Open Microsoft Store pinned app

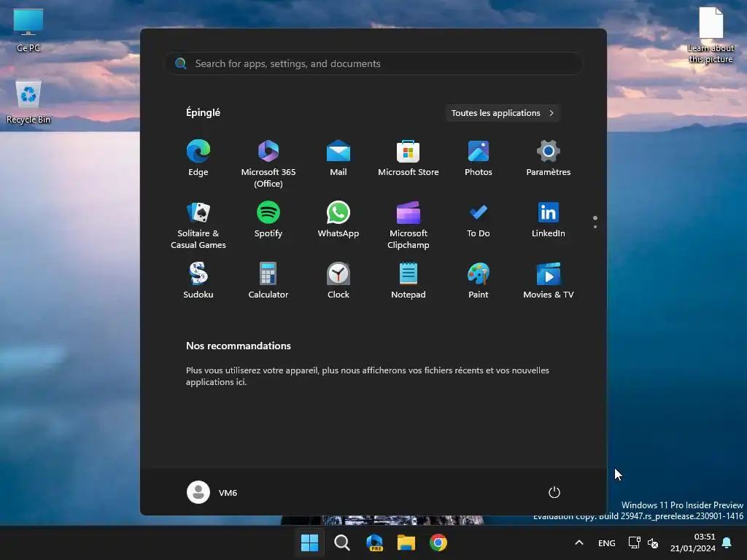coord(409,158)
